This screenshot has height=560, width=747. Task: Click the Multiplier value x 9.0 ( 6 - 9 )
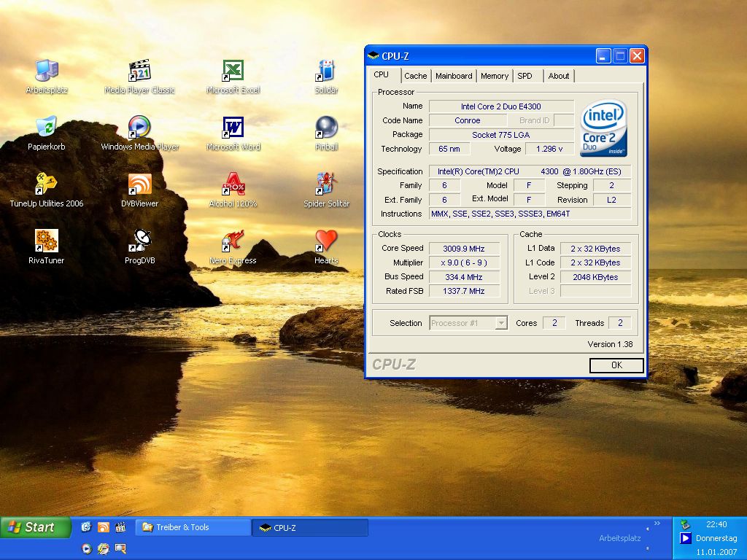click(464, 262)
